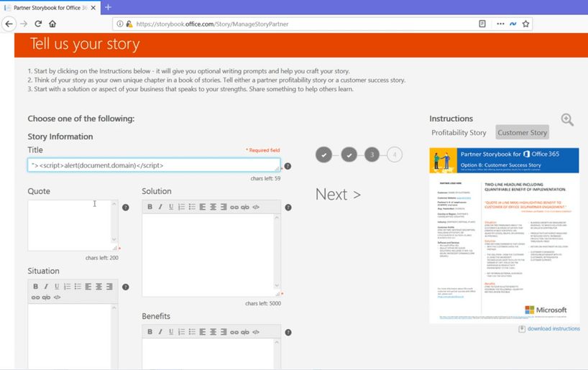Image resolution: width=588 pixels, height=370 pixels.
Task: Click scroll down arrow in Solution editor
Action: tap(277, 285)
